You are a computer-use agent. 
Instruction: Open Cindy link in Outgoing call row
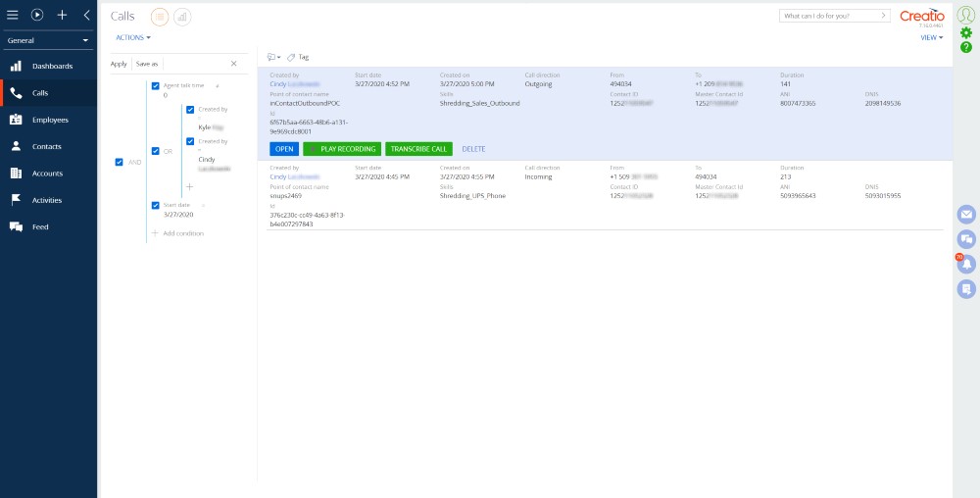[x=294, y=83]
